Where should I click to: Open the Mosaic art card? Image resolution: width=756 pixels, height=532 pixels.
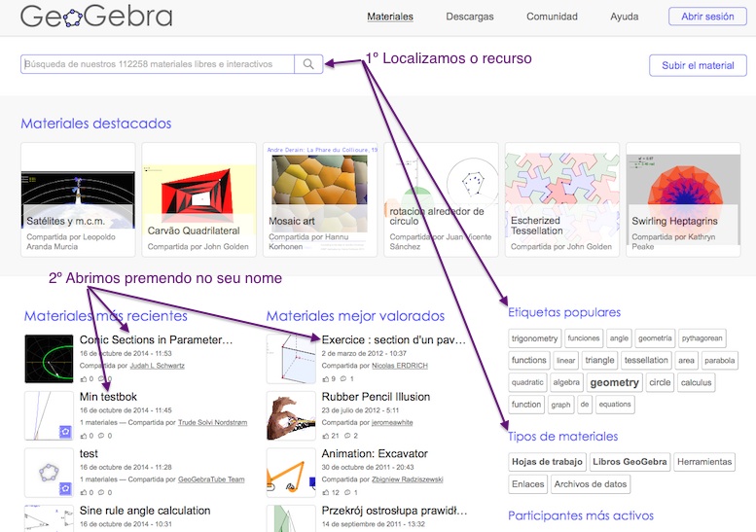(320, 199)
